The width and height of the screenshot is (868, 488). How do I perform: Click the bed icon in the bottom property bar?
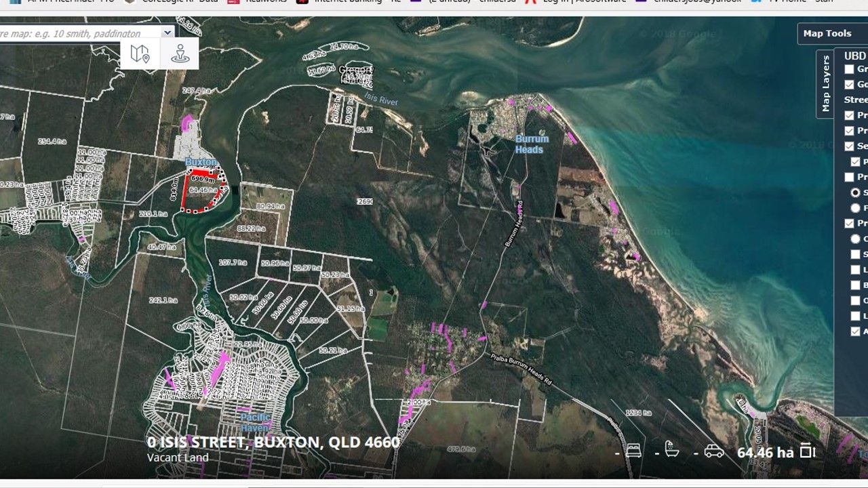click(633, 449)
